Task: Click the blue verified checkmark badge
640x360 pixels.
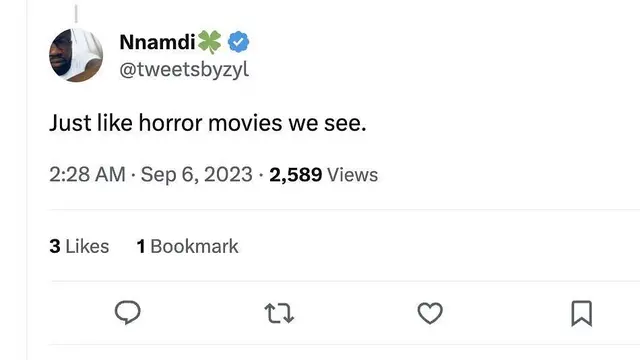Action: 238,42
